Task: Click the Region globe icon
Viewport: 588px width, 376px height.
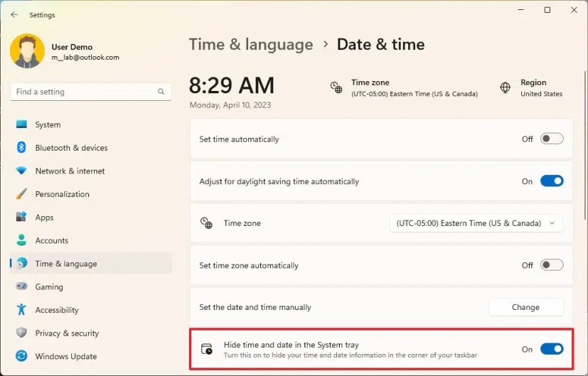Action: [x=505, y=87]
